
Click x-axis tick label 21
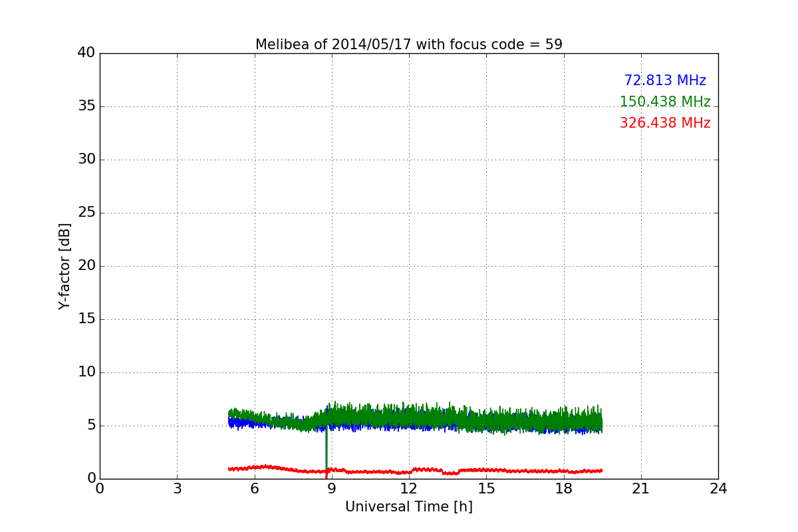coord(641,489)
